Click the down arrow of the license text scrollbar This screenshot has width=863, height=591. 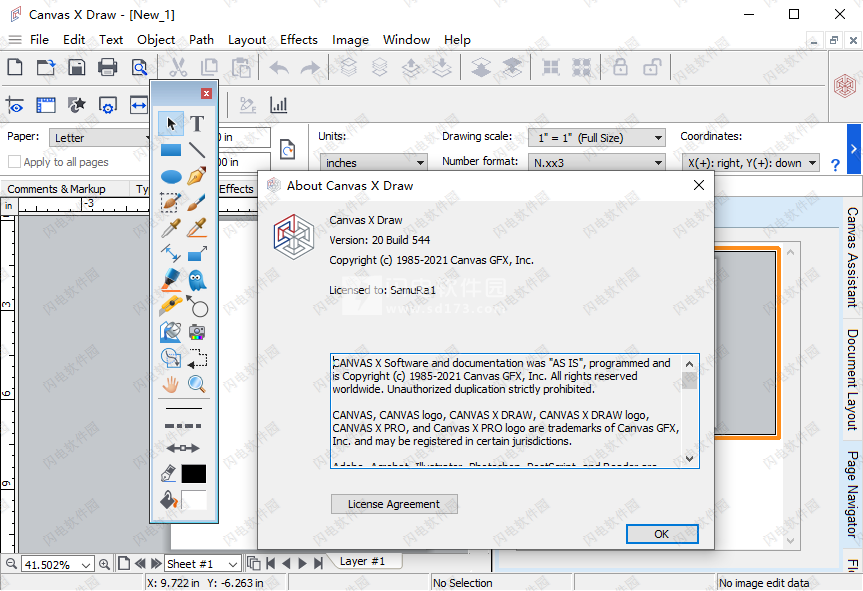pyautogui.click(x=690, y=459)
